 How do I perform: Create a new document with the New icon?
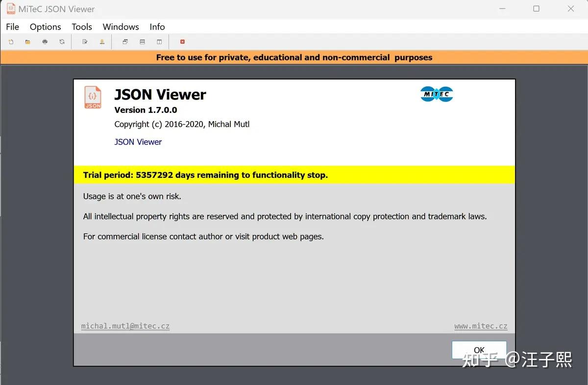tap(10, 42)
